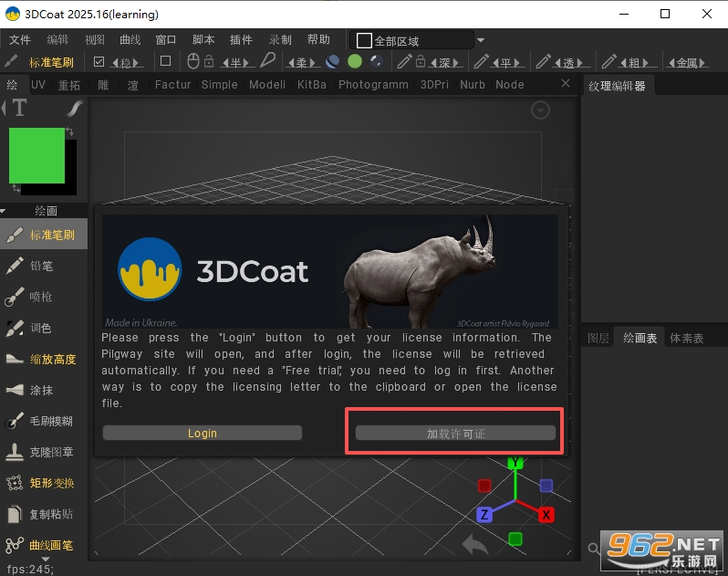Click the red square gizmo handle

point(484,486)
